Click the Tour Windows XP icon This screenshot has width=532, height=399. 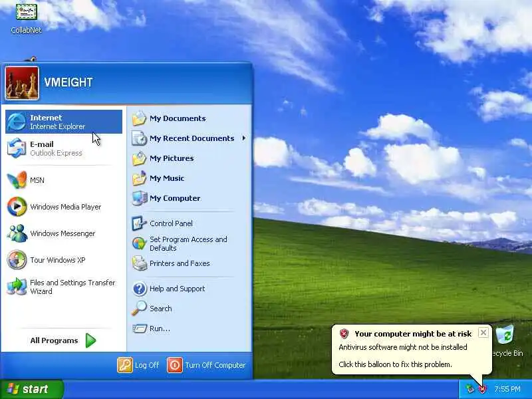(17, 260)
